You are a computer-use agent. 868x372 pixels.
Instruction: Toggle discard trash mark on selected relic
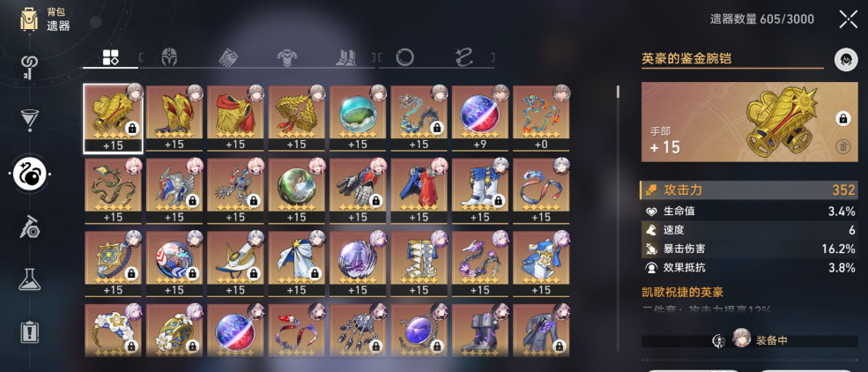842,146
